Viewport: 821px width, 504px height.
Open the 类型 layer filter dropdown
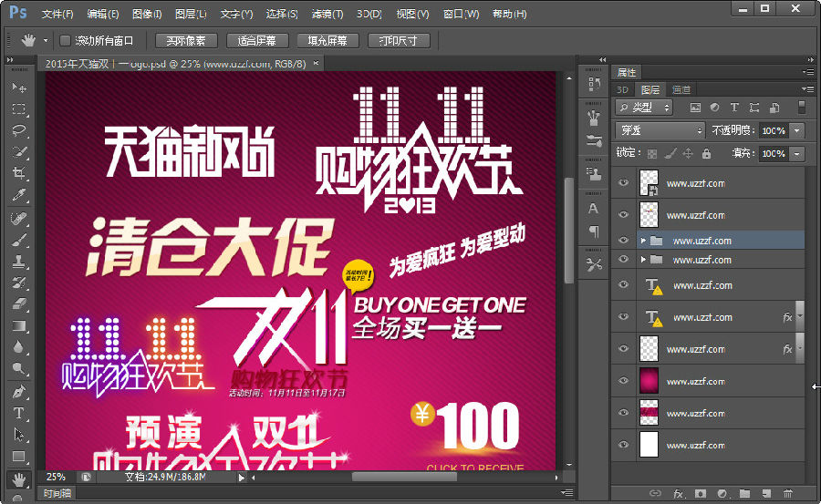[643, 108]
